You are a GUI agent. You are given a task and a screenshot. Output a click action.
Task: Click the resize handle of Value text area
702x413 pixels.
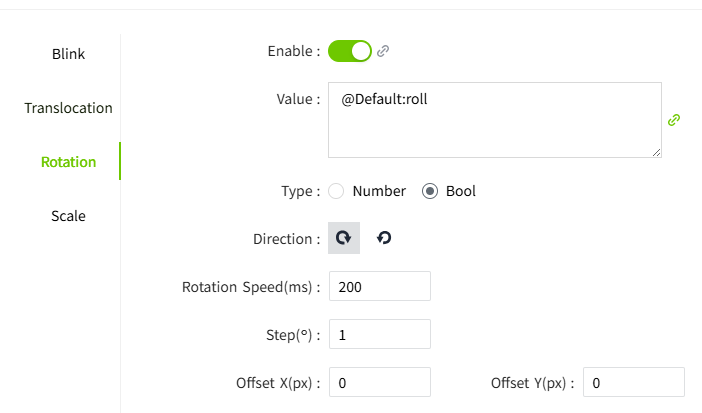[x=656, y=152]
